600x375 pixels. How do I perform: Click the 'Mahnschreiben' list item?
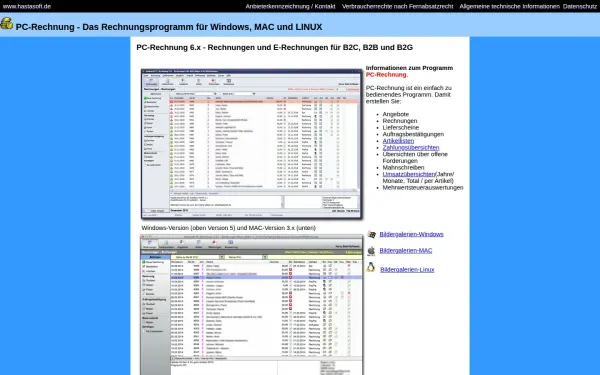coord(403,167)
